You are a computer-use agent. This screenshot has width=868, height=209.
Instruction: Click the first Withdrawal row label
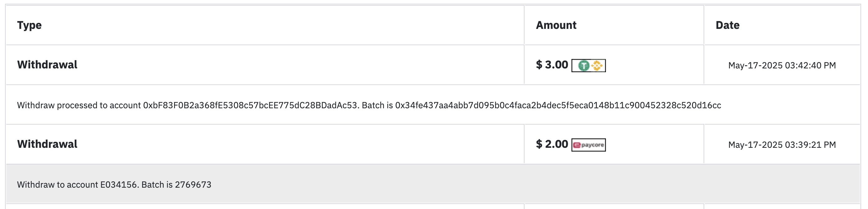(x=47, y=65)
